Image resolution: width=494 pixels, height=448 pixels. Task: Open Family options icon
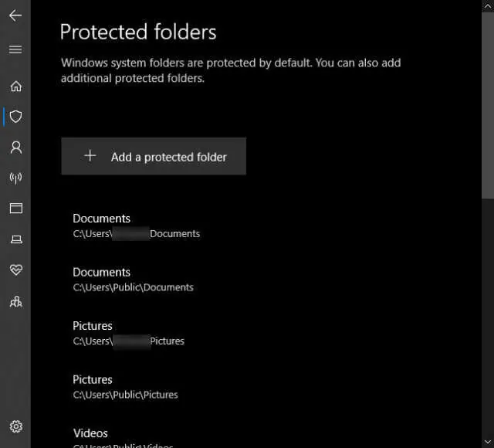point(15,302)
